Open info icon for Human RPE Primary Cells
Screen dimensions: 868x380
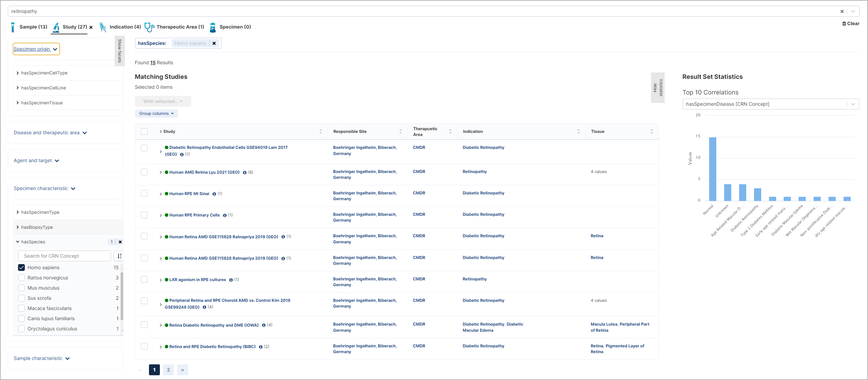(224, 215)
